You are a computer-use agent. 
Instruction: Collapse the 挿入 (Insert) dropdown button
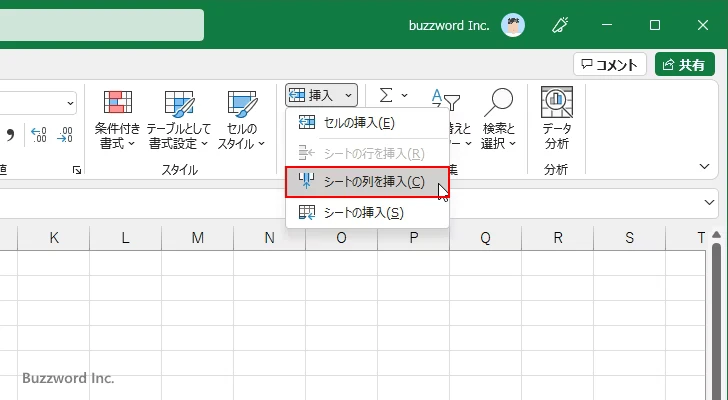[321, 95]
